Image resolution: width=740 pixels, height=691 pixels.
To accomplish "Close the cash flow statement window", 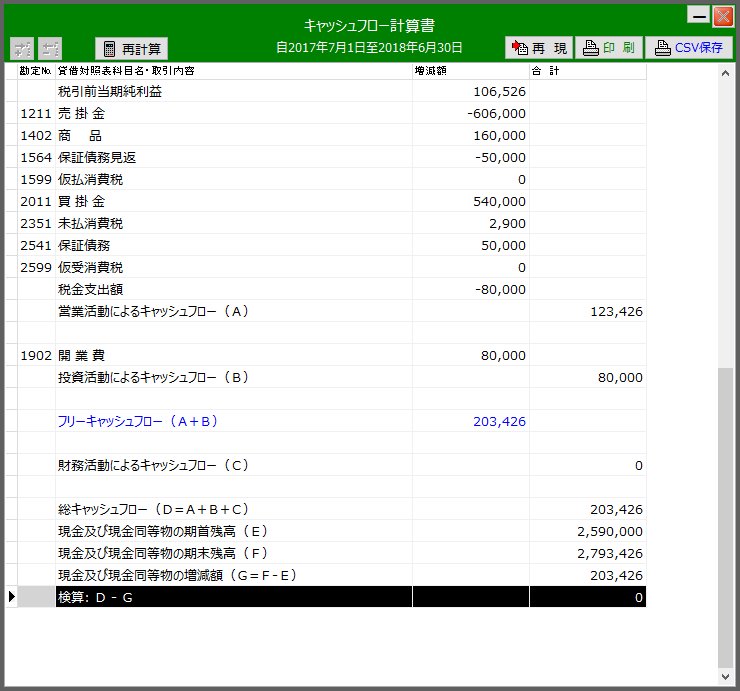I will tap(722, 16).
